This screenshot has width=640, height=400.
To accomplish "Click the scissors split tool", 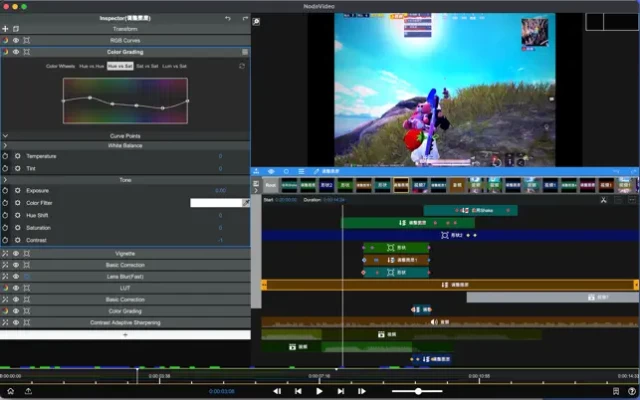I will (x=604, y=199).
